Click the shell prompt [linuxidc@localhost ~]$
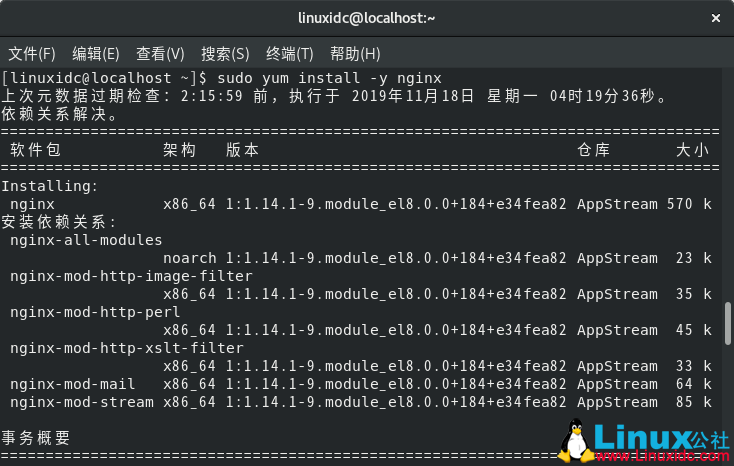734x466 pixels. [x=104, y=78]
